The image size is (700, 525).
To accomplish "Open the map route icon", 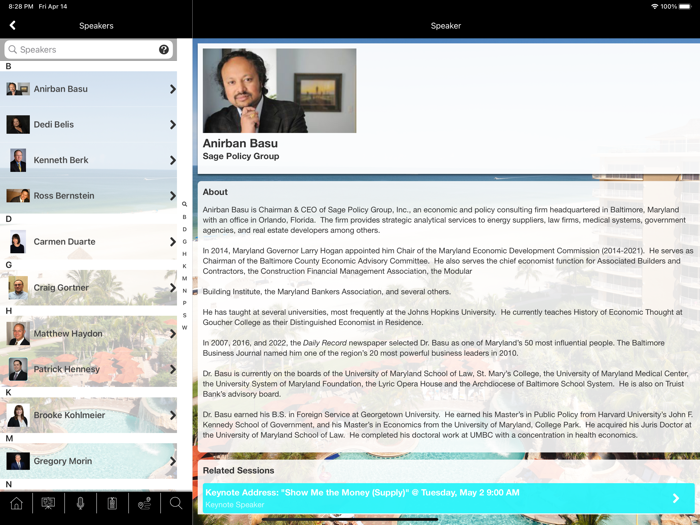I will coord(144,504).
